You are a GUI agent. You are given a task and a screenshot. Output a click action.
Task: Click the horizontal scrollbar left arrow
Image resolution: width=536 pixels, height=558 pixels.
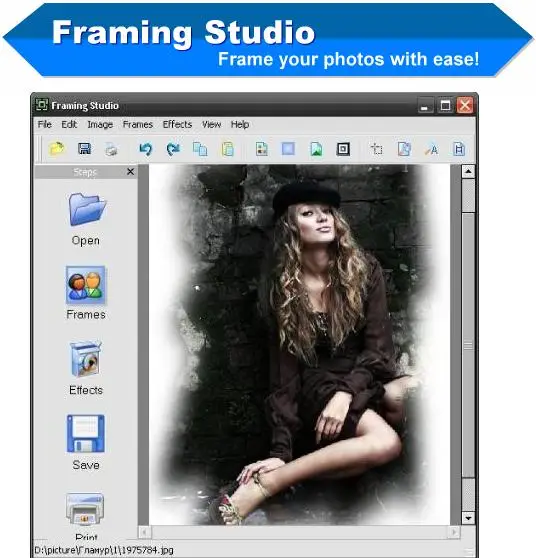pyautogui.click(x=145, y=532)
